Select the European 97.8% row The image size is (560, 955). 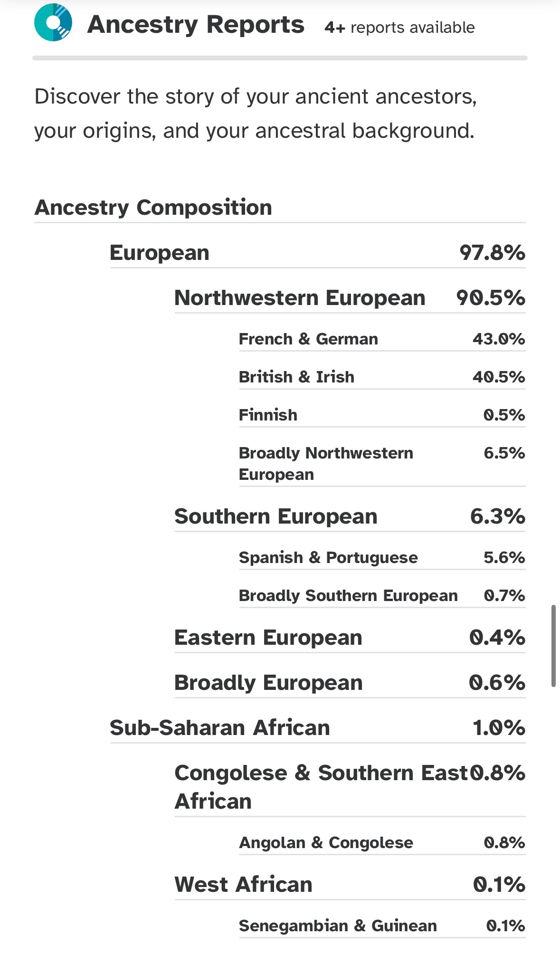(x=317, y=253)
